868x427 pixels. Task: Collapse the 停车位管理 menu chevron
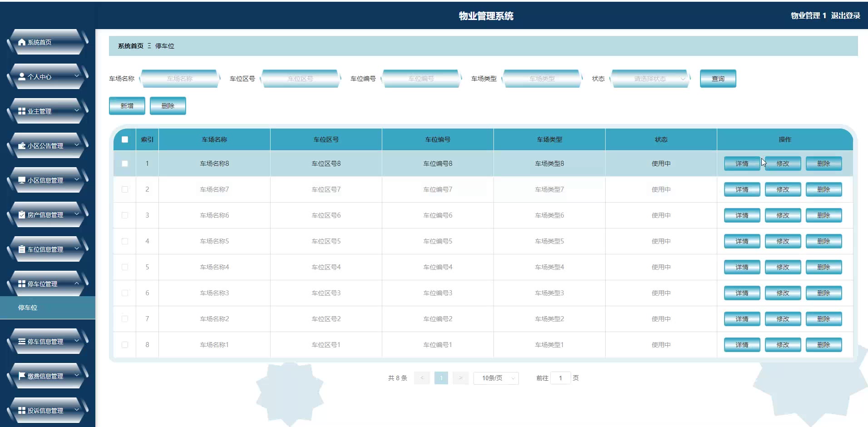point(77,283)
